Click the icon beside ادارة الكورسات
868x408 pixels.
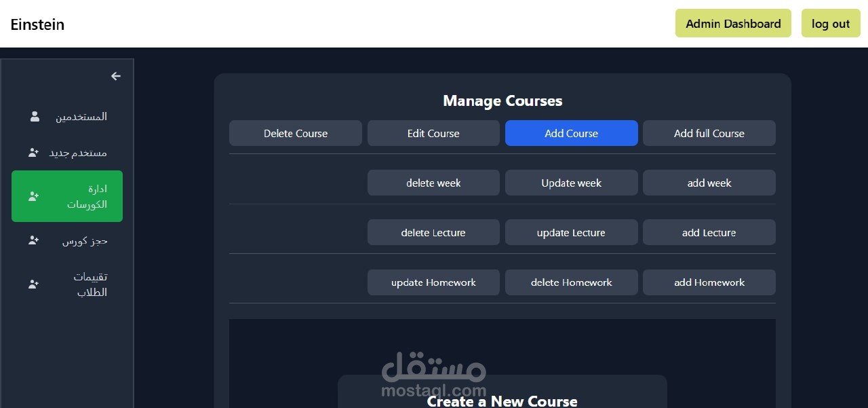point(33,196)
